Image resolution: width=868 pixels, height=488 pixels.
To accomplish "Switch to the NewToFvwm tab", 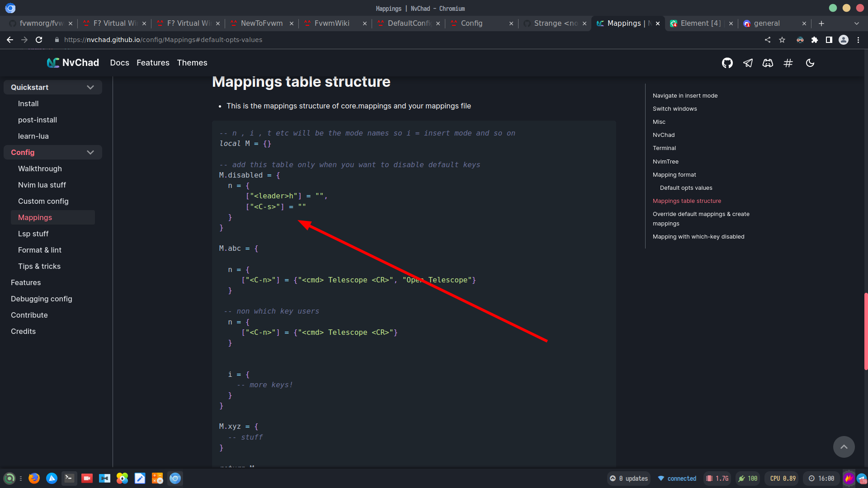I will (x=262, y=23).
